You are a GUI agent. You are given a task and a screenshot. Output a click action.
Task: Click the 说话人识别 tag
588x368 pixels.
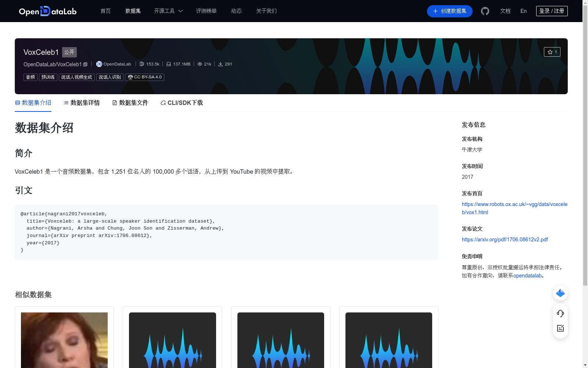coord(110,77)
